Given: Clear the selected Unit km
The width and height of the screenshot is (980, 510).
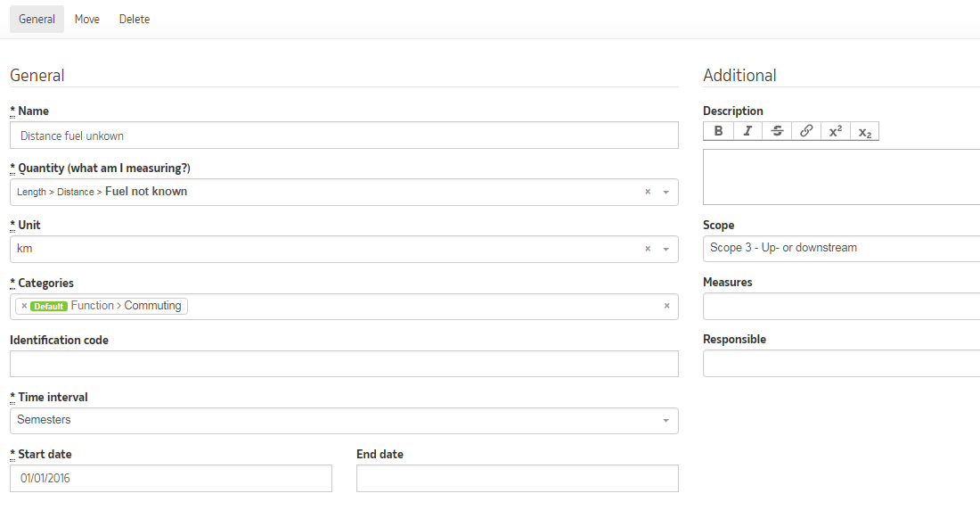Looking at the screenshot, I should click(x=648, y=249).
